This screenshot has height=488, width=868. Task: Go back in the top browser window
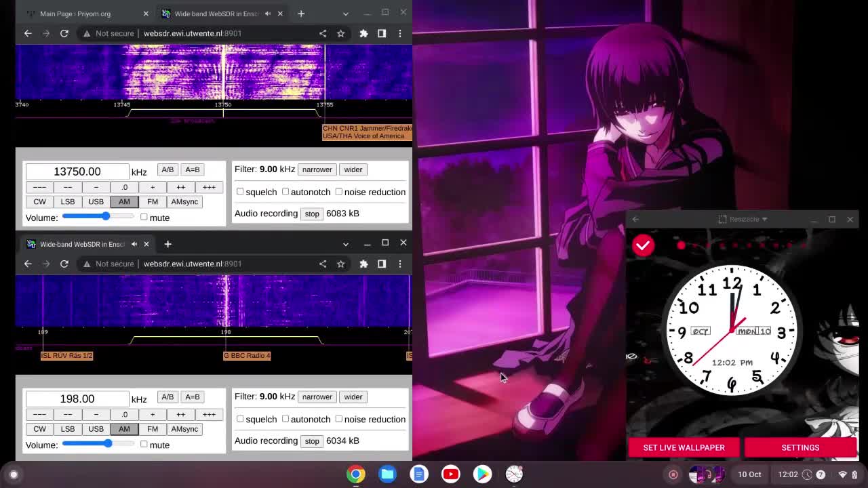click(x=28, y=33)
